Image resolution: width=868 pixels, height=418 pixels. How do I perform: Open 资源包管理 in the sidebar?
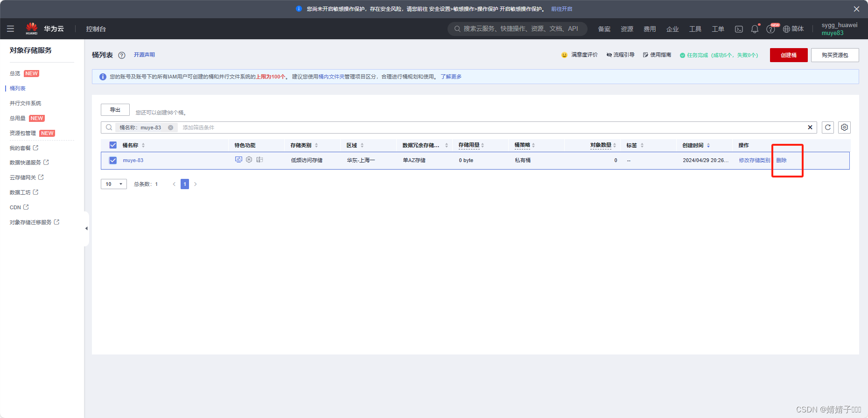(23, 133)
